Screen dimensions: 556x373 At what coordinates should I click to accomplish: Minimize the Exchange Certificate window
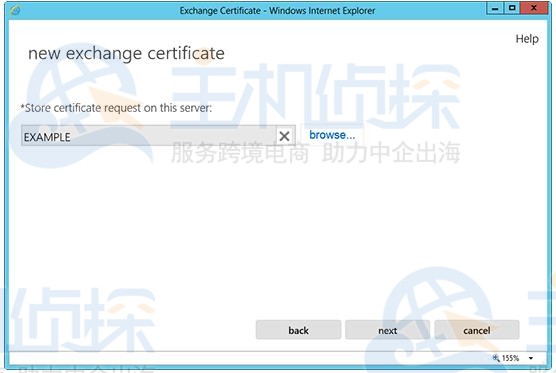pos(495,8)
